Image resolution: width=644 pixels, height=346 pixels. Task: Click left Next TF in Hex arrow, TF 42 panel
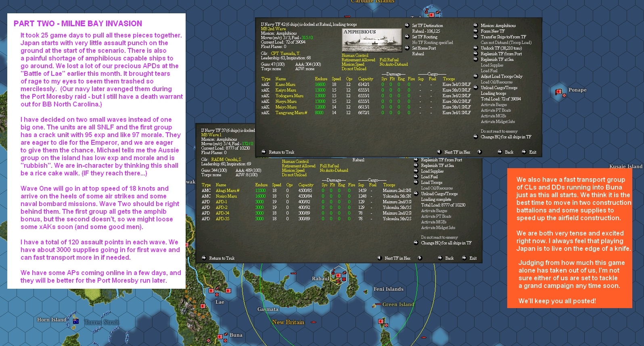439,152
